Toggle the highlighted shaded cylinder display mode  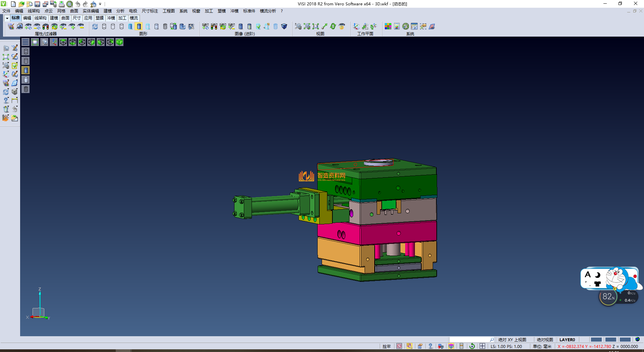(139, 27)
